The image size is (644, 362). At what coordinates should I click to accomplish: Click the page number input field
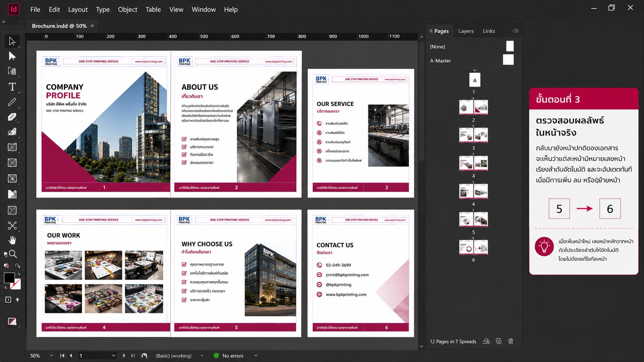pyautogui.click(x=94, y=355)
